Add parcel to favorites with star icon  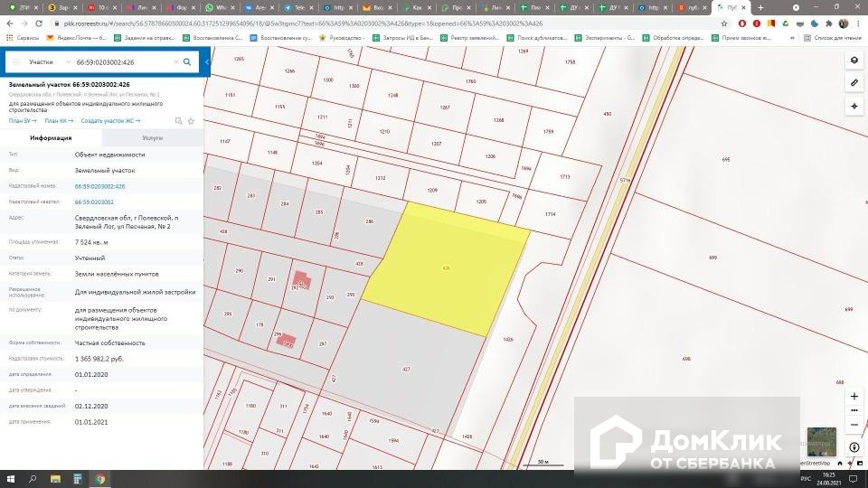pyautogui.click(x=191, y=120)
